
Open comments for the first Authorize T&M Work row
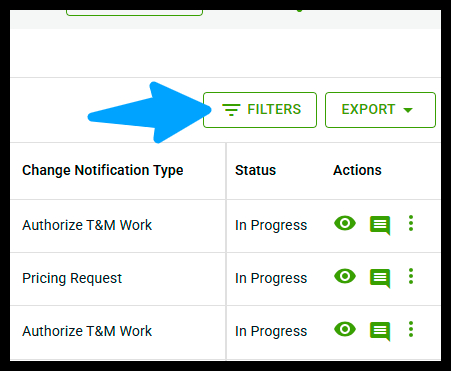point(380,225)
